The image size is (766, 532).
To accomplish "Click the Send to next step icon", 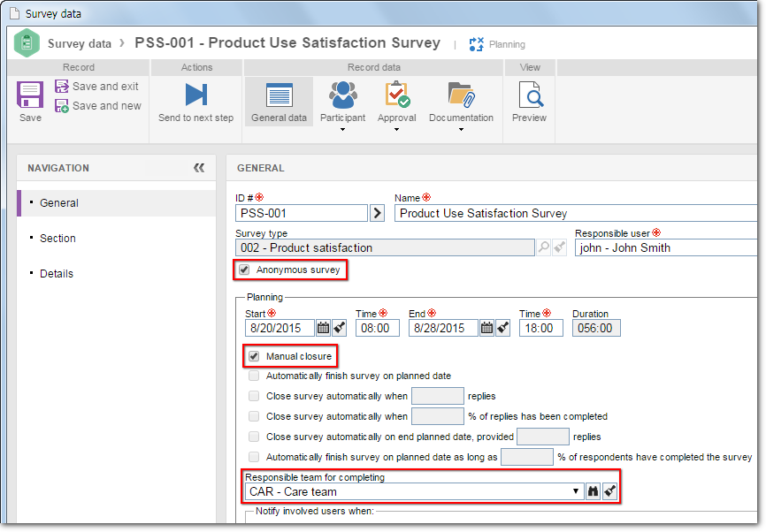I will coord(195,95).
